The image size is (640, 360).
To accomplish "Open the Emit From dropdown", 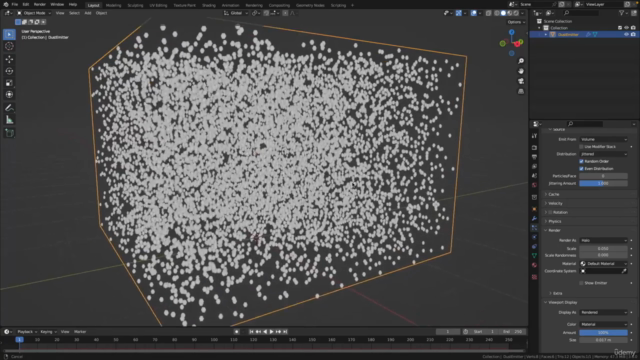I will click(604, 139).
